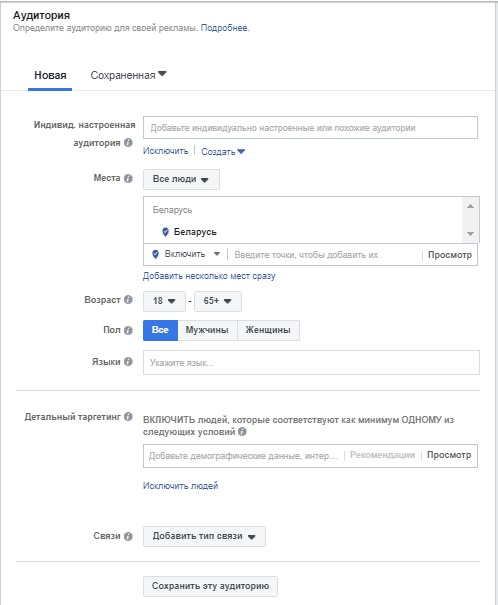
Task: Click Сохранить эту аудиторию button
Action: pos(210,586)
